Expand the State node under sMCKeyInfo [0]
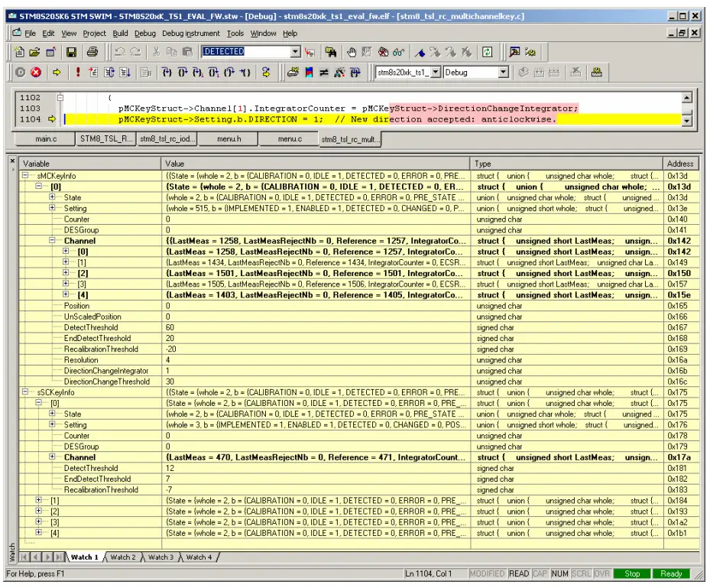This screenshot has height=588, width=710. coord(52,198)
